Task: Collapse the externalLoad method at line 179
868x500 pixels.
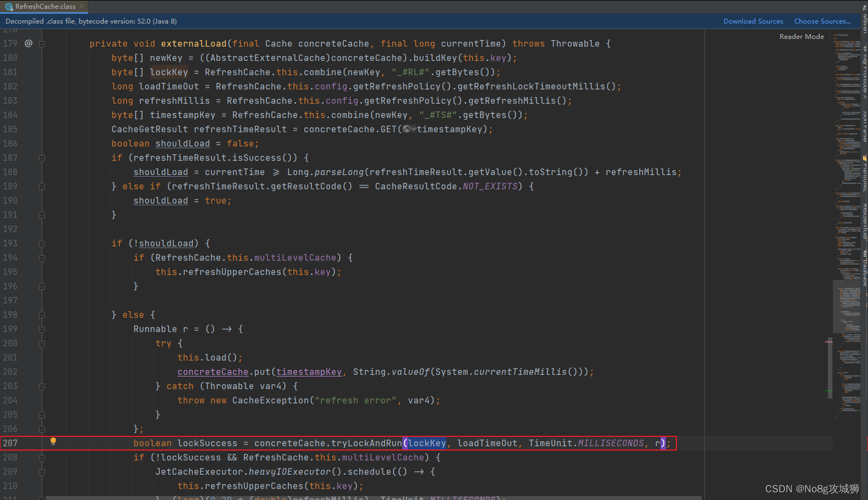Action: pyautogui.click(x=42, y=43)
